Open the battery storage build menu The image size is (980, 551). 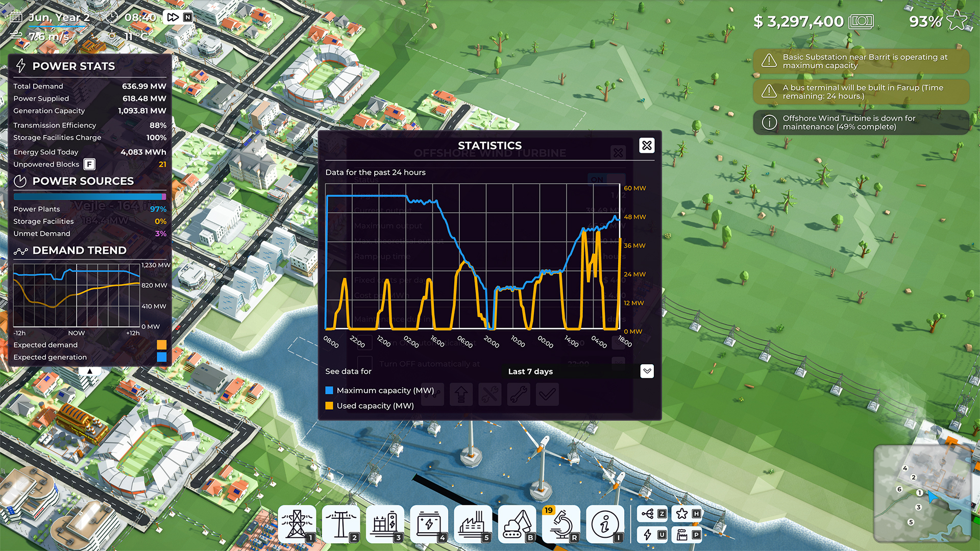429,524
